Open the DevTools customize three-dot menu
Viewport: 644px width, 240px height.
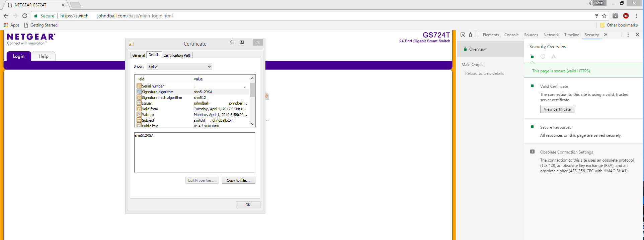[x=628, y=35]
